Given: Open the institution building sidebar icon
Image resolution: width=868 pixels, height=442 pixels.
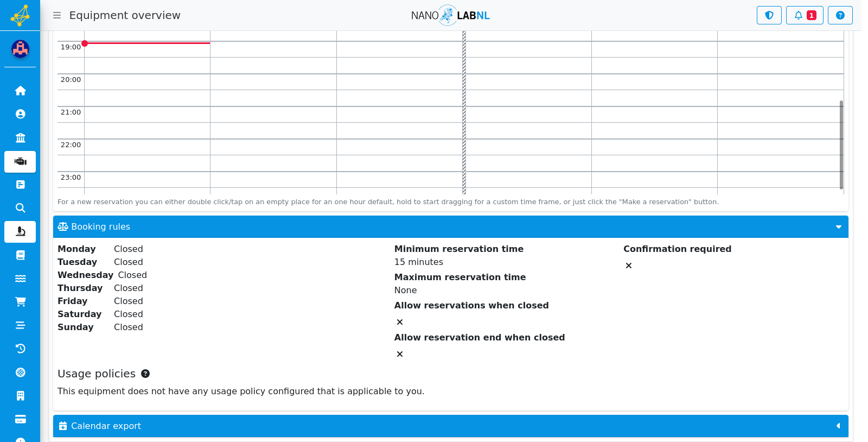Looking at the screenshot, I should (x=20, y=137).
